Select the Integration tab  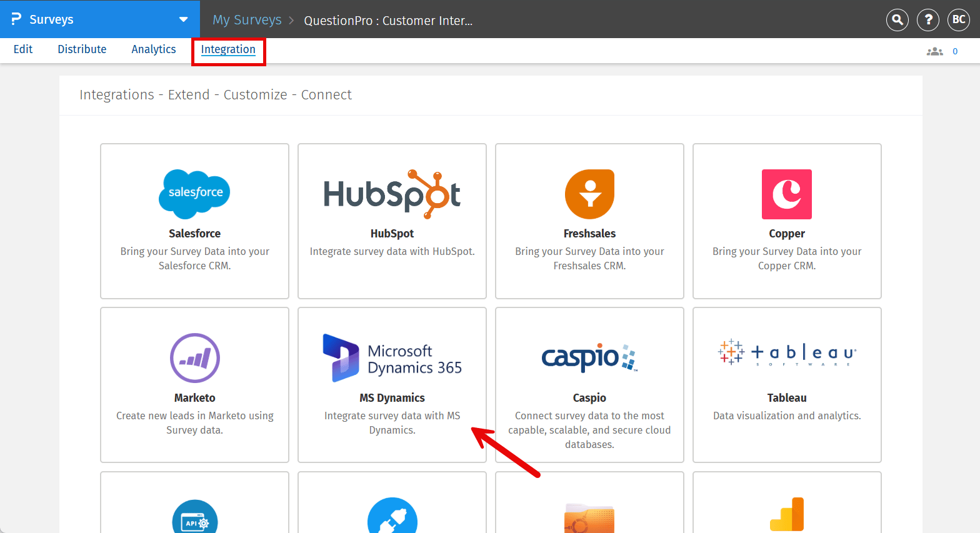point(228,49)
